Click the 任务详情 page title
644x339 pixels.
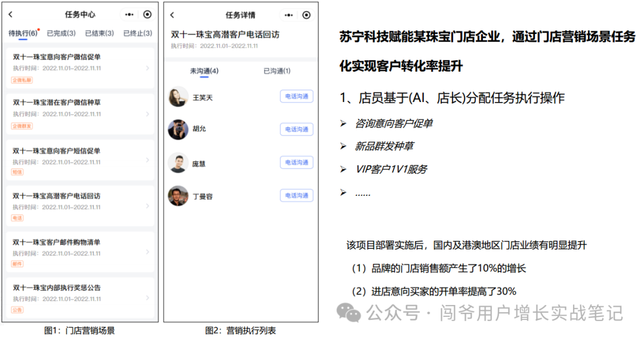(x=240, y=15)
